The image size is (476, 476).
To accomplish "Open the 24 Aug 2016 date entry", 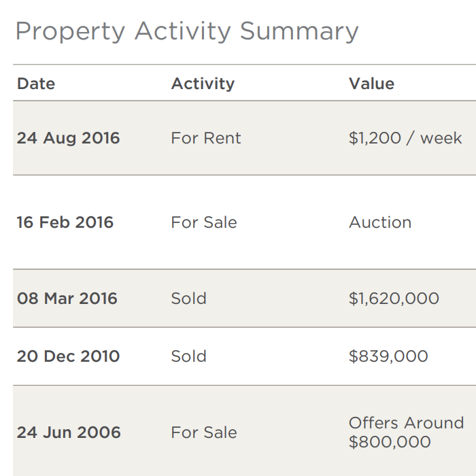I will pos(68,139).
